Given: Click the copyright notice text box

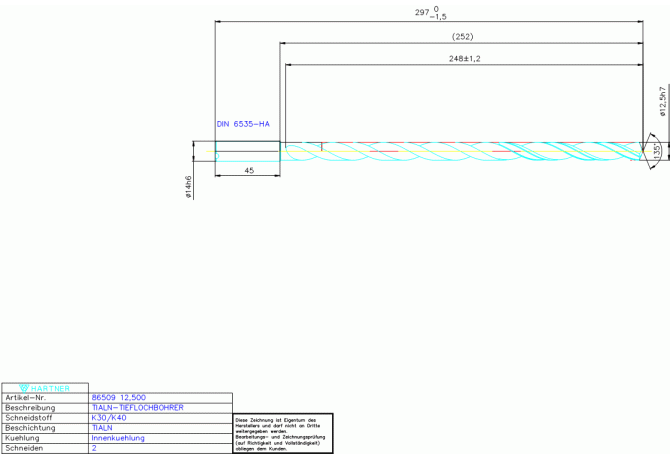Looking at the screenshot, I should tap(282, 434).
